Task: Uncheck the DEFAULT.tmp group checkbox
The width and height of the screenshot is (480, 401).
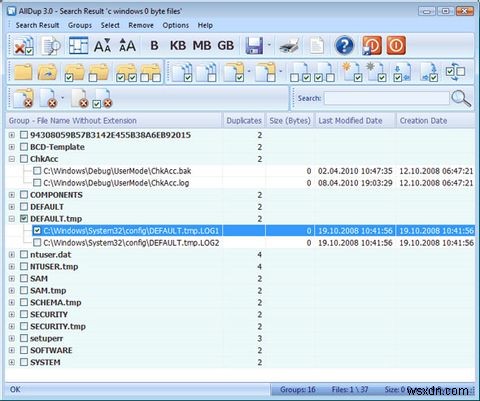Action: (x=24, y=219)
